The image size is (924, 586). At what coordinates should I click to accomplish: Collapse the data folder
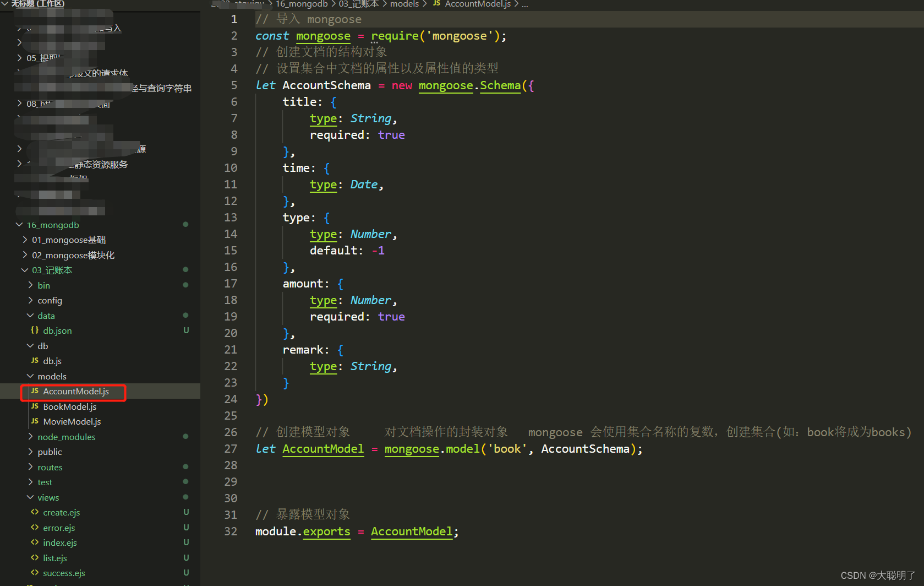coord(30,316)
